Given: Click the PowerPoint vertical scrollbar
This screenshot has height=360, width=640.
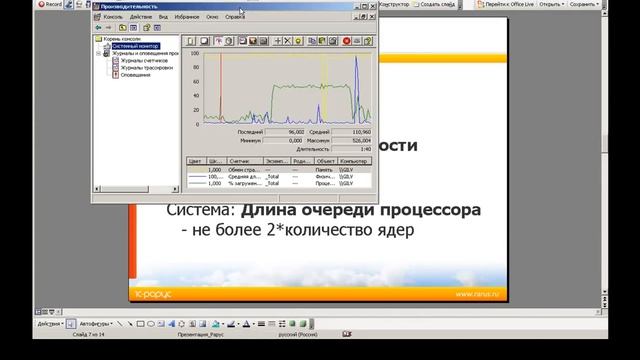Looking at the screenshot, I should click(x=605, y=151).
